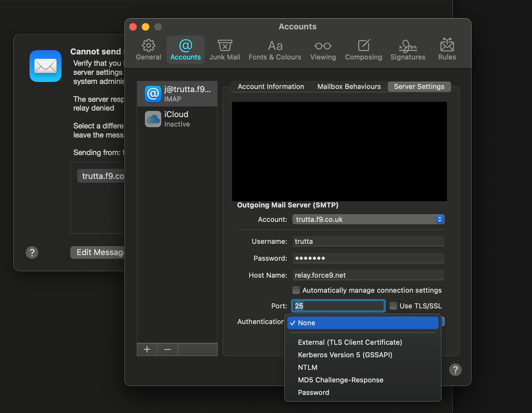The width and height of the screenshot is (532, 413).
Task: Choose Password authentication option
Action: pos(314,392)
